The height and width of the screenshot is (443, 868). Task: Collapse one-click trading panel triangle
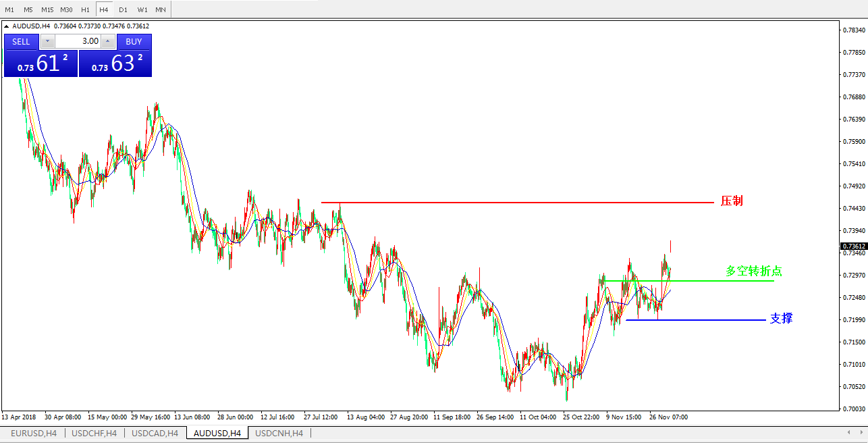[x=7, y=26]
